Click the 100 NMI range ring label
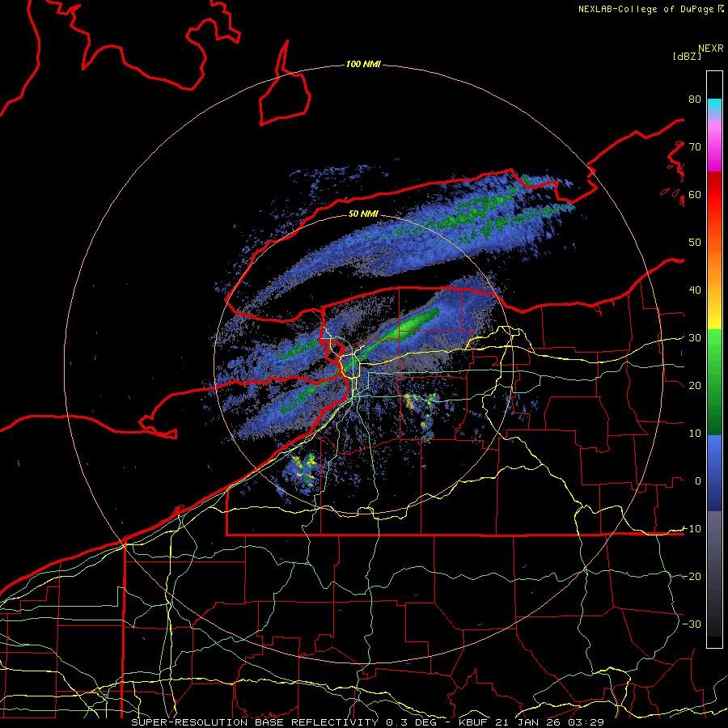The width and height of the screenshot is (728, 728). click(x=363, y=64)
